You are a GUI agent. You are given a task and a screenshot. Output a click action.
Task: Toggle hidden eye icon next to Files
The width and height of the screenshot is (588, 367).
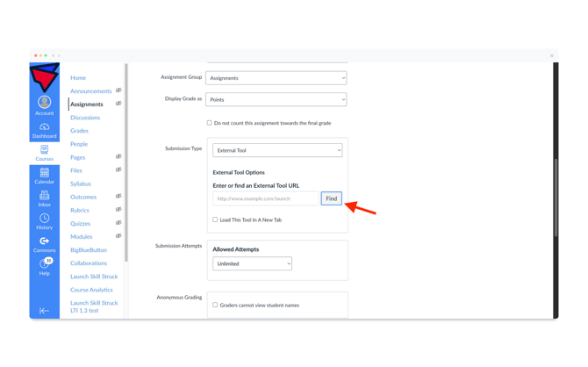tap(118, 169)
